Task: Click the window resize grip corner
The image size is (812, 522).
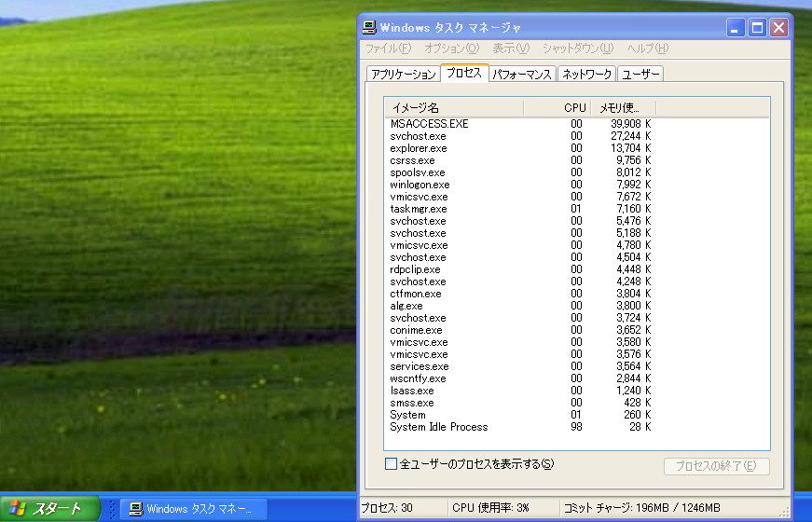Action: coord(785,512)
